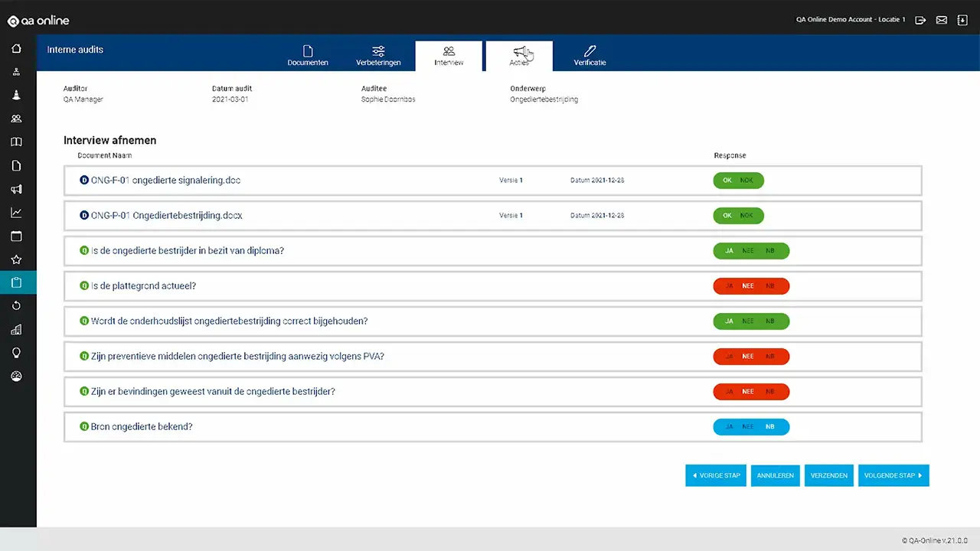The width and height of the screenshot is (980, 551).
Task: Set OK for ONG-F-01 ongedierte signalering
Action: coord(727,181)
